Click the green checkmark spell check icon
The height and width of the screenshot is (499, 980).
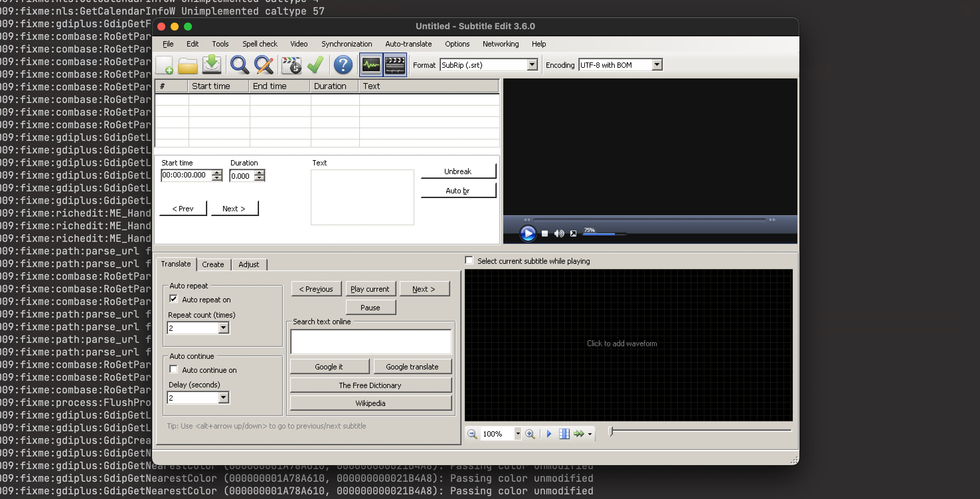315,65
